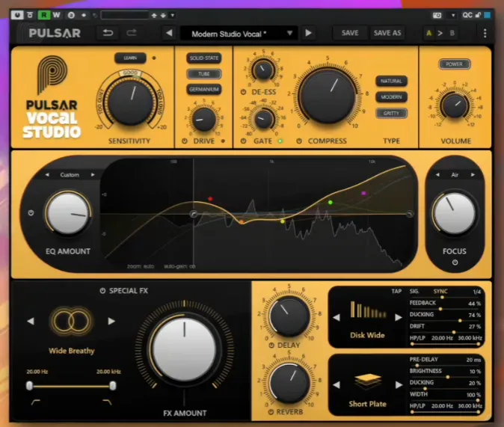
Task: Select the Germanium drive mode
Action: pyautogui.click(x=204, y=89)
